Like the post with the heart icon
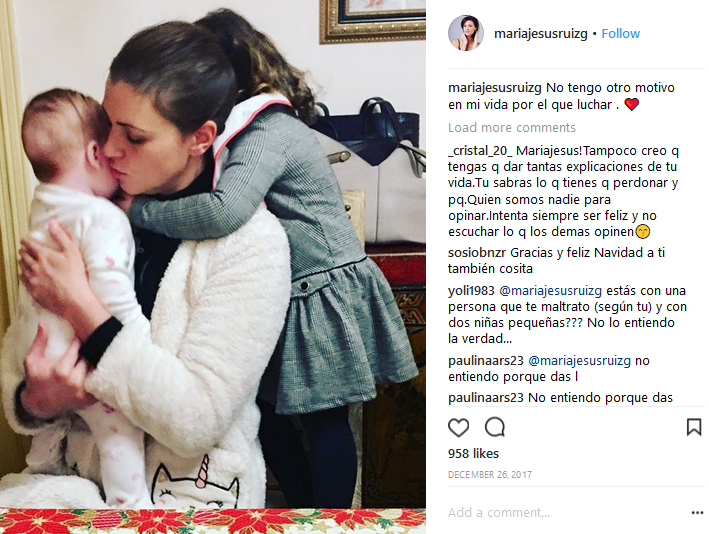 point(458,427)
